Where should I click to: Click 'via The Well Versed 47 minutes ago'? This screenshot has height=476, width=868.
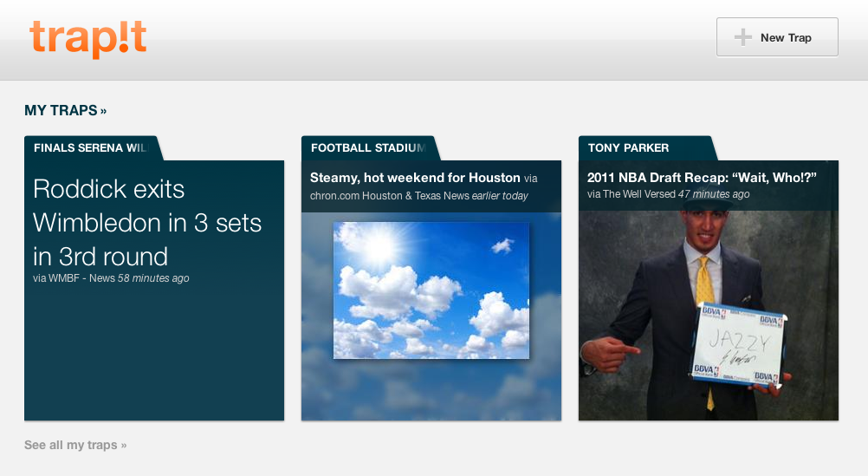668,194
